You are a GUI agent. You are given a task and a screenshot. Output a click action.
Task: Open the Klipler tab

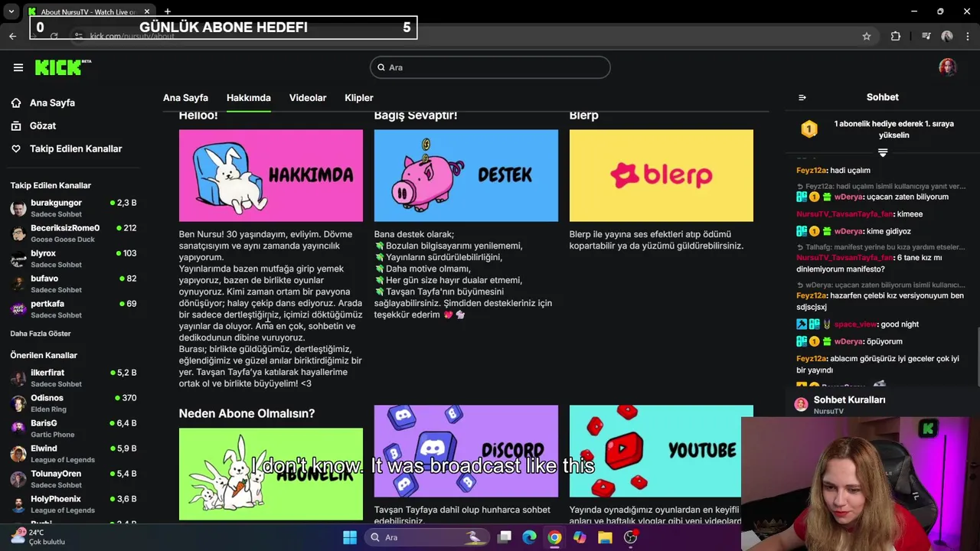coord(359,98)
